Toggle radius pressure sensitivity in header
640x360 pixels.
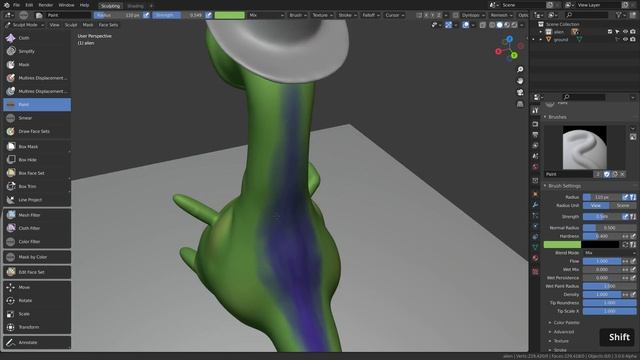[146, 15]
